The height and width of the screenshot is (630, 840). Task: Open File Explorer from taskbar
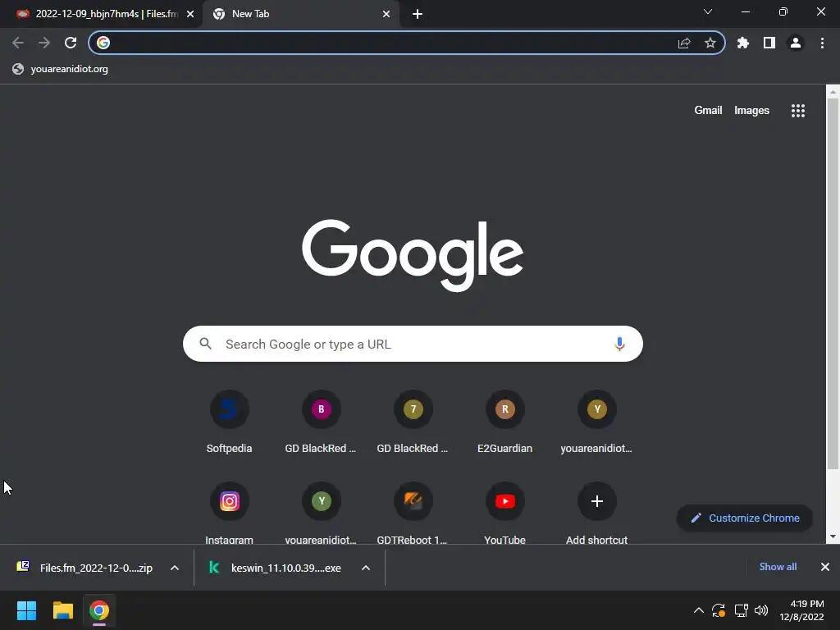[x=62, y=610]
